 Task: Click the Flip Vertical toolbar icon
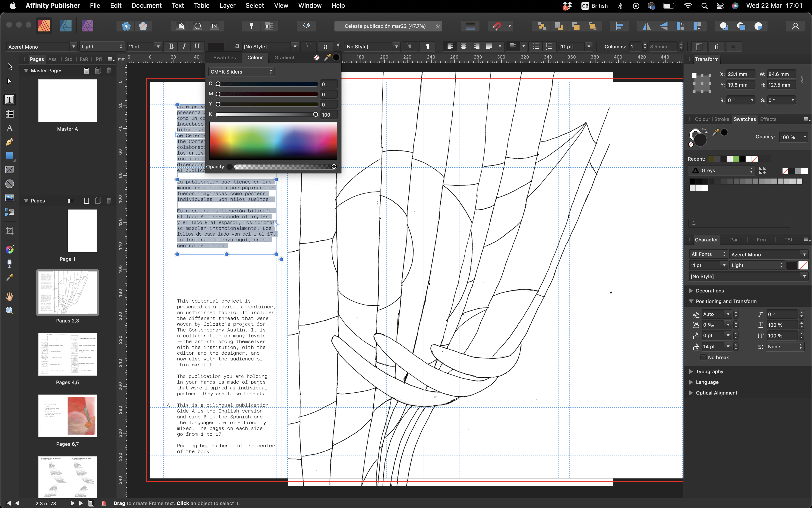(x=663, y=26)
